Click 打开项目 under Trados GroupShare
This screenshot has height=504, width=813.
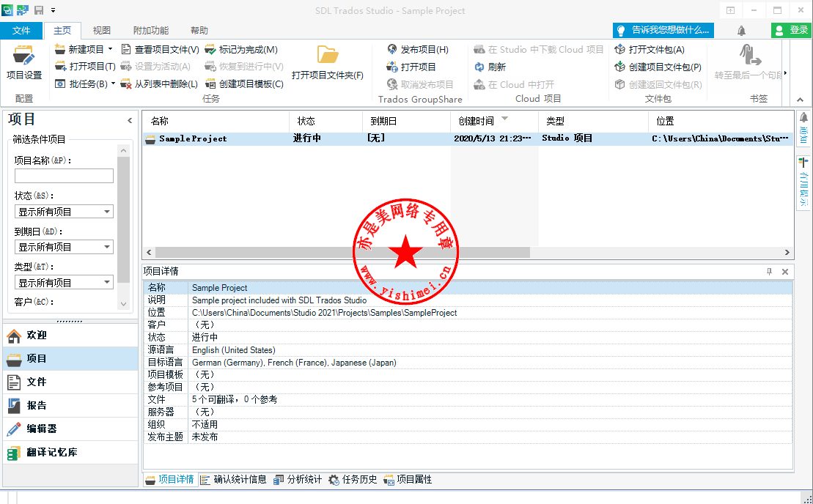click(x=412, y=67)
